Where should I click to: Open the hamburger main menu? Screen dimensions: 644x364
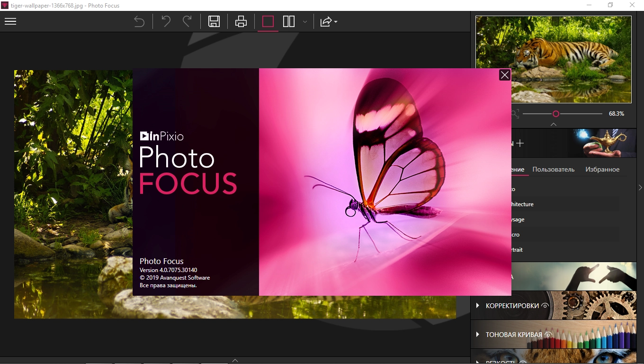[10, 22]
